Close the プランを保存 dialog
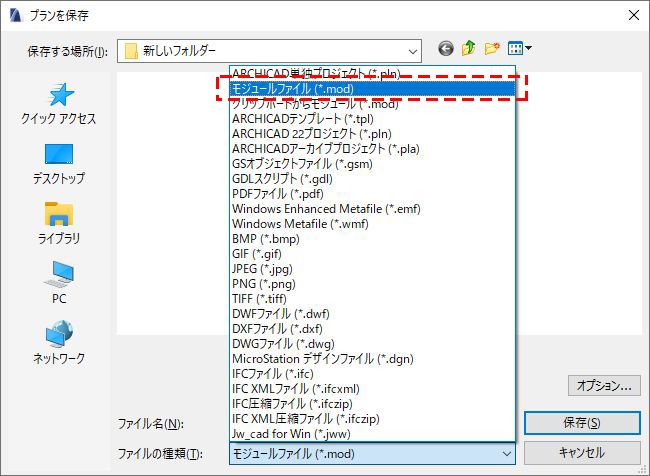 point(633,15)
